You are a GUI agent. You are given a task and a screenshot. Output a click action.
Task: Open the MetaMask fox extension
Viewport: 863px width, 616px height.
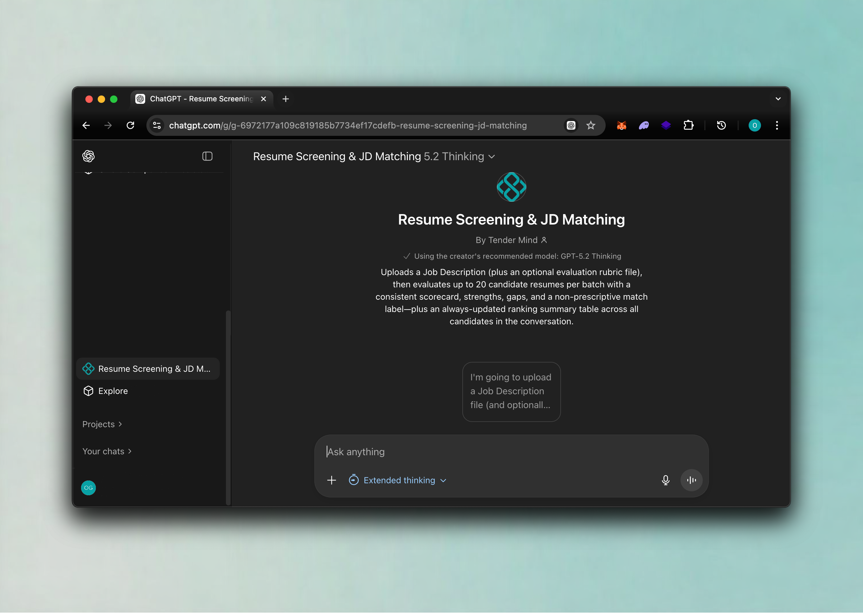point(621,126)
